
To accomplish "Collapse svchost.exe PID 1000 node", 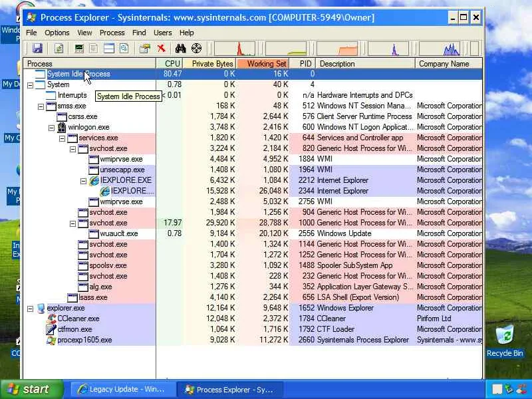I will 72,223.
